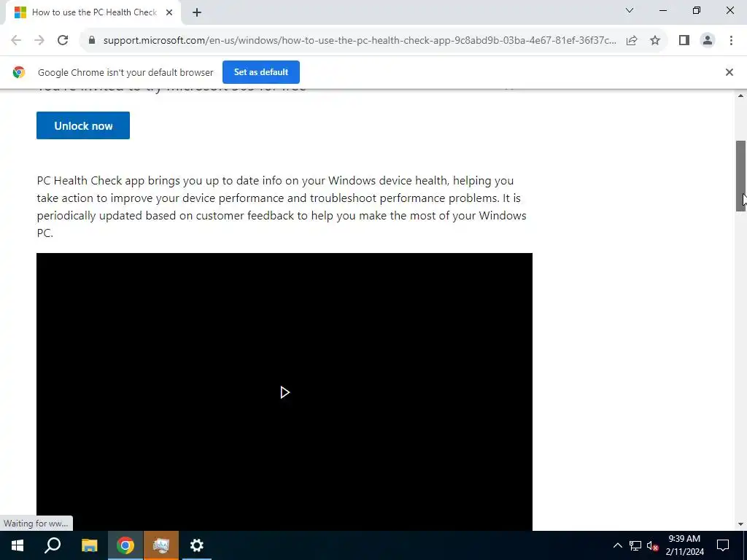
Task: Open Windows taskbar search
Action: coord(53,545)
